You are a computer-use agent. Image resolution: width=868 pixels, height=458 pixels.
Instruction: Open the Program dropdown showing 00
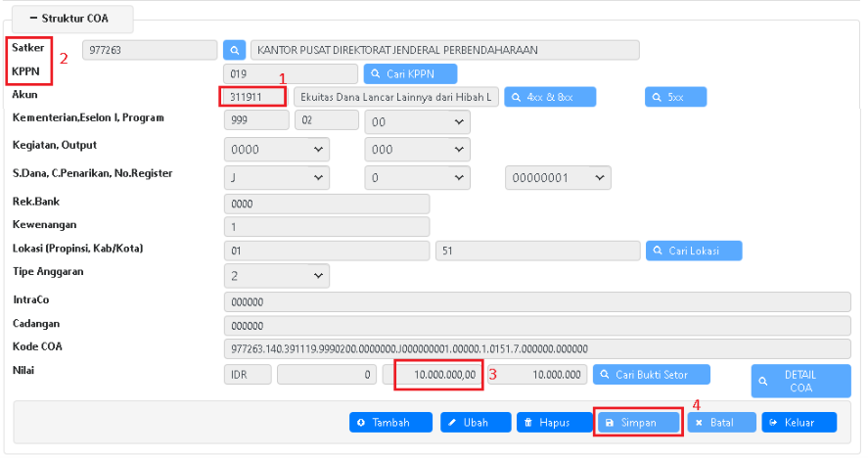[417, 122]
